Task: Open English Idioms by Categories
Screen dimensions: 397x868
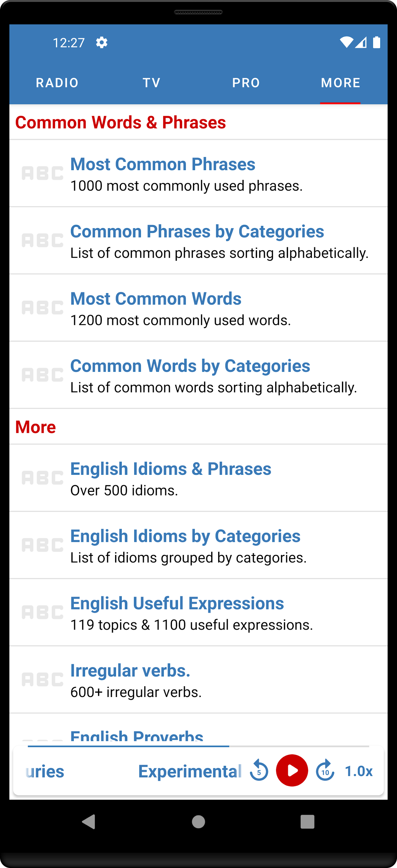Action: pos(185,536)
